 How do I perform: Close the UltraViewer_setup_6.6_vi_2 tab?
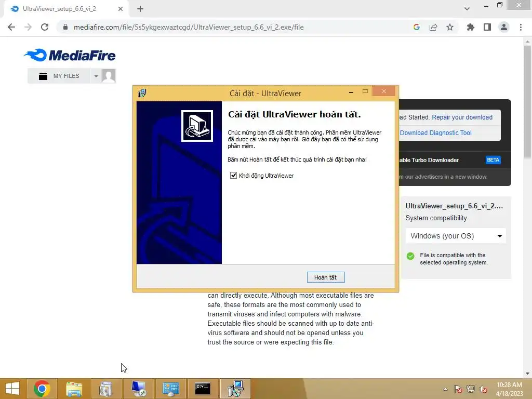click(x=121, y=9)
